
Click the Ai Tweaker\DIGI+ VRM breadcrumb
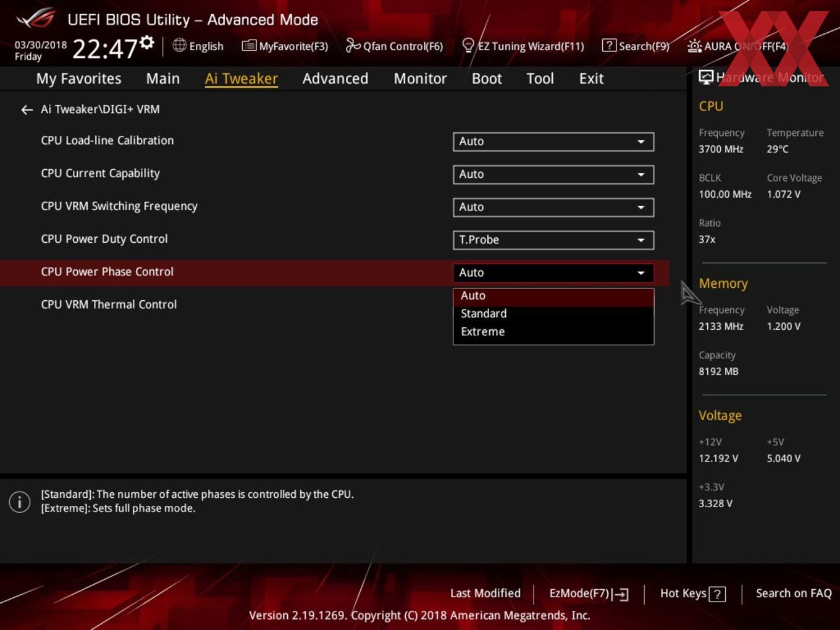(x=100, y=109)
